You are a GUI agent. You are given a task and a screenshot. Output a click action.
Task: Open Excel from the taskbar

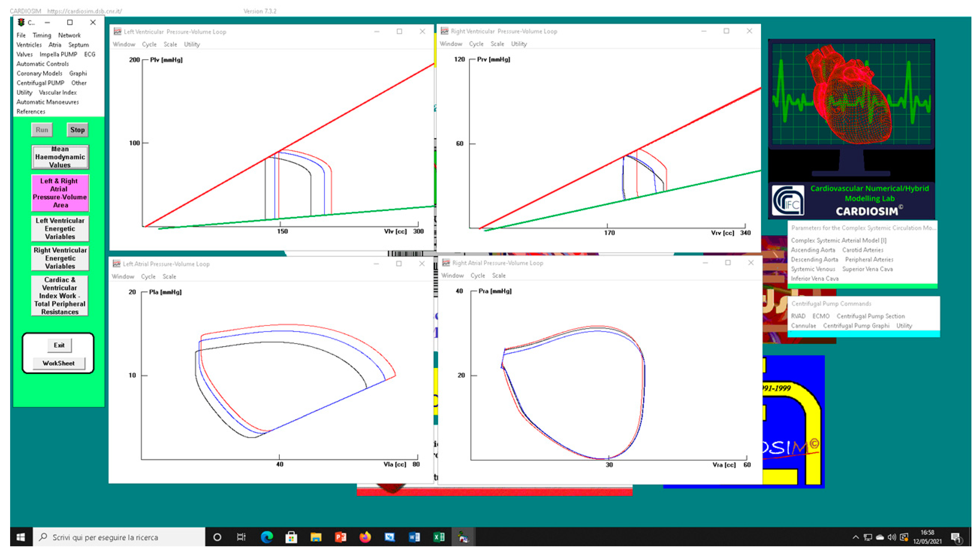pos(439,537)
